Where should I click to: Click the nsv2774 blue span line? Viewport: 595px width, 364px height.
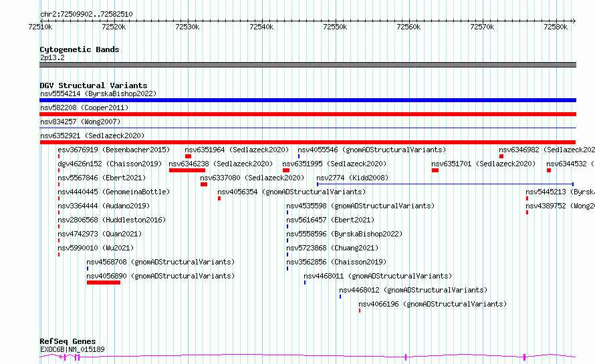(x=445, y=184)
